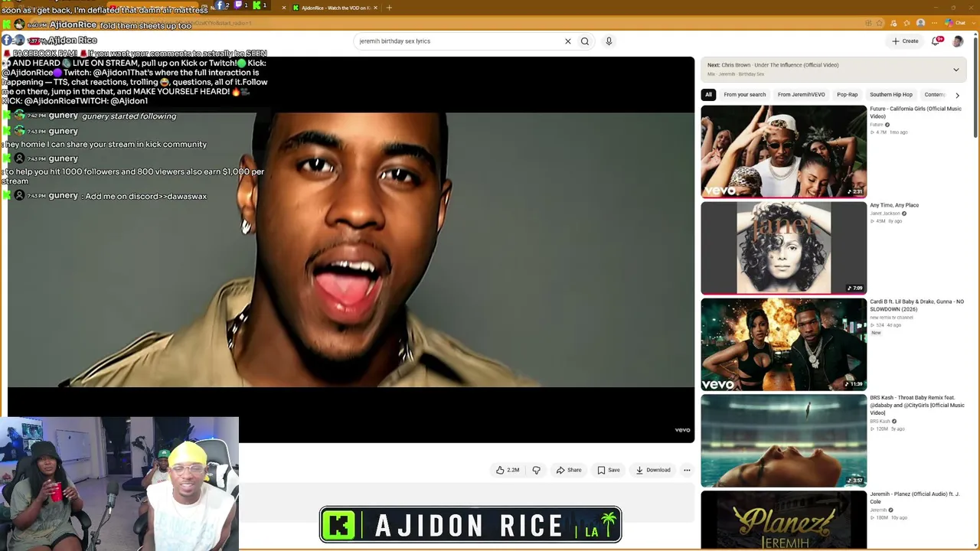Download the video
The width and height of the screenshot is (980, 551).
point(653,470)
